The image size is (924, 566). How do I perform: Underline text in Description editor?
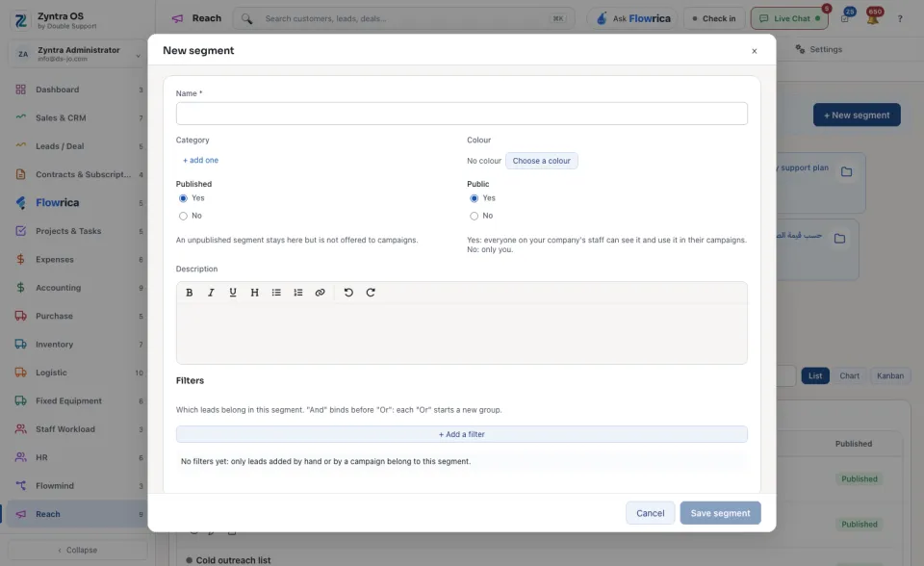(x=233, y=293)
